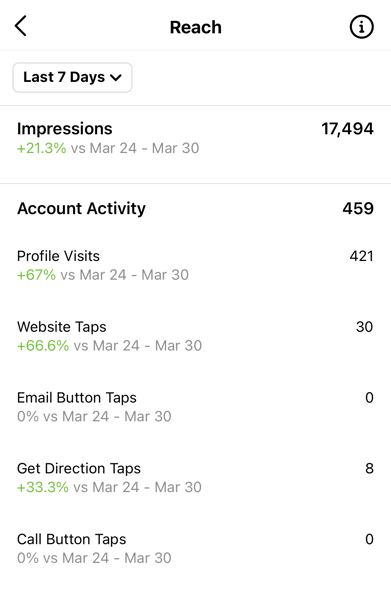Click the +66.6% website taps change
This screenshot has width=391, height=591.
[43, 346]
